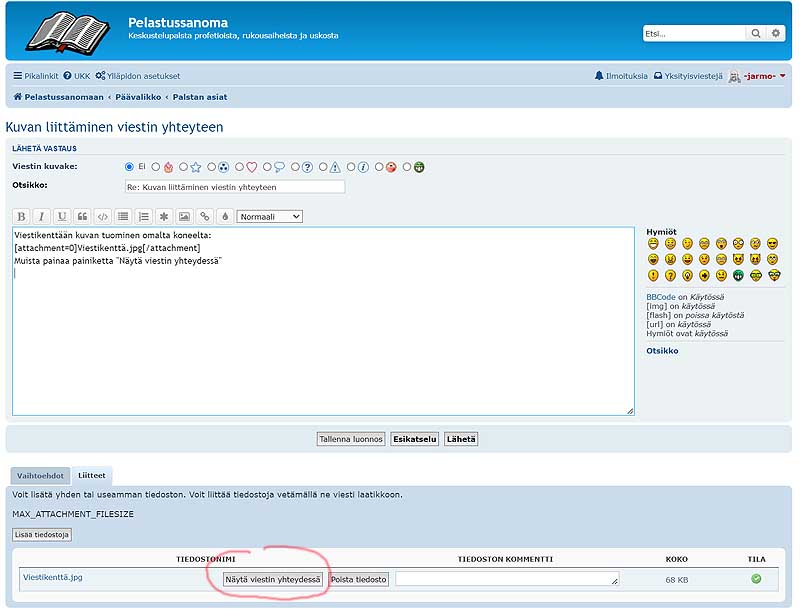Click the Esikatselu preview button
The width and height of the screenshot is (800, 610).
click(414, 439)
